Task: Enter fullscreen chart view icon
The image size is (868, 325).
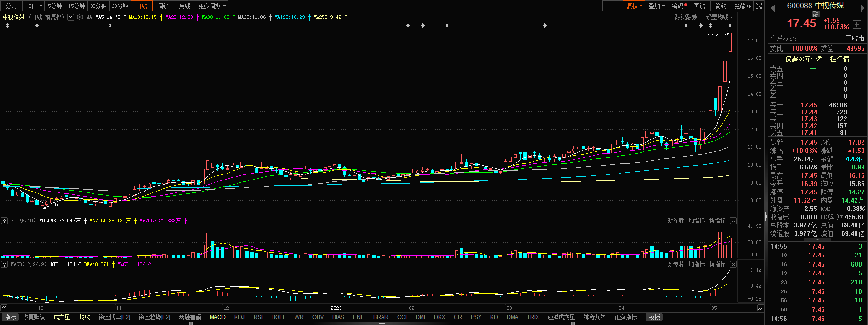Action: [x=759, y=6]
